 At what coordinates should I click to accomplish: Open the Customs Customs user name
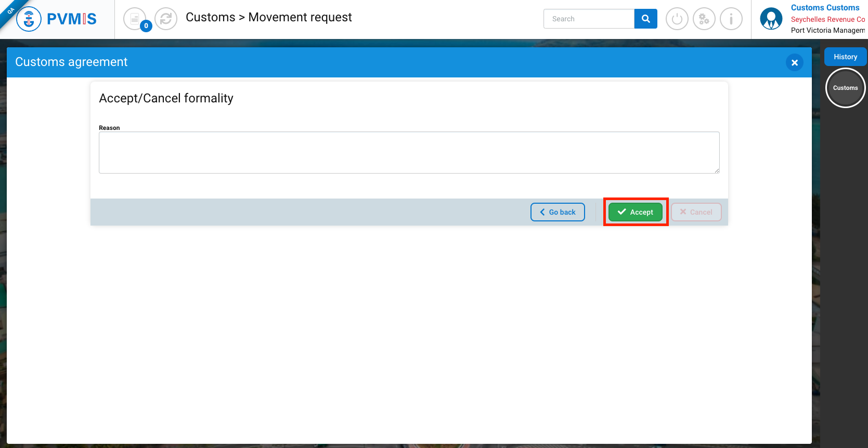coord(825,8)
